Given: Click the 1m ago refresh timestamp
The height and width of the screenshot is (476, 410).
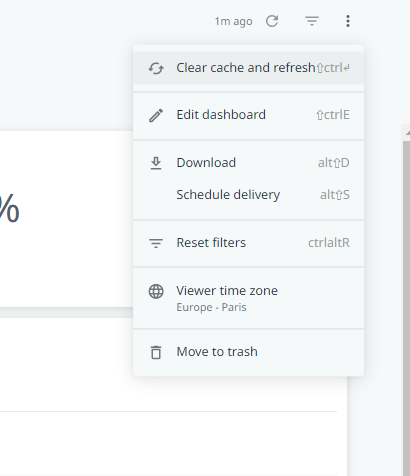Looking at the screenshot, I should coord(233,21).
